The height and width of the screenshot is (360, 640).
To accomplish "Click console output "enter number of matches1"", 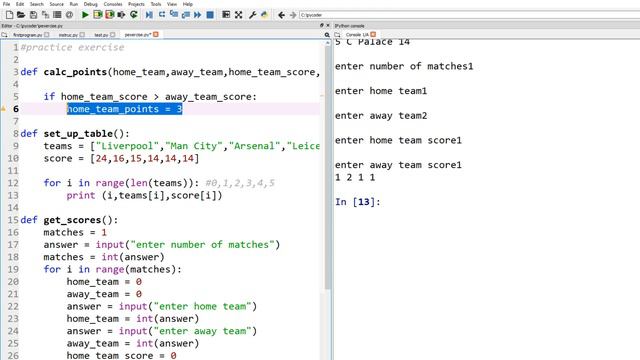I will [x=404, y=67].
